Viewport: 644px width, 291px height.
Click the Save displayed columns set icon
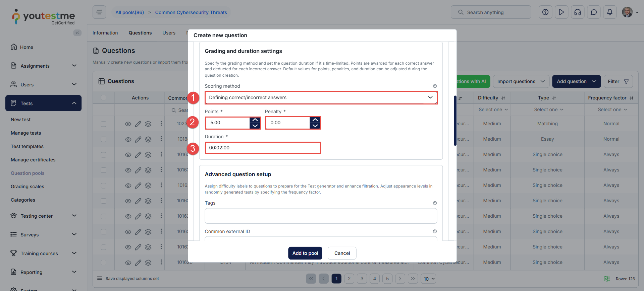(100, 278)
